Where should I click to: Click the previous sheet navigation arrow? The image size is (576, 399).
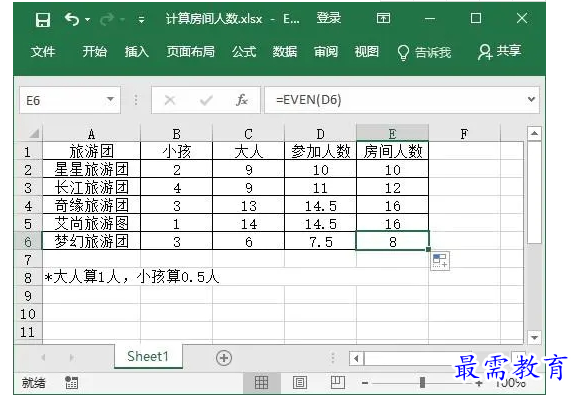click(x=43, y=357)
